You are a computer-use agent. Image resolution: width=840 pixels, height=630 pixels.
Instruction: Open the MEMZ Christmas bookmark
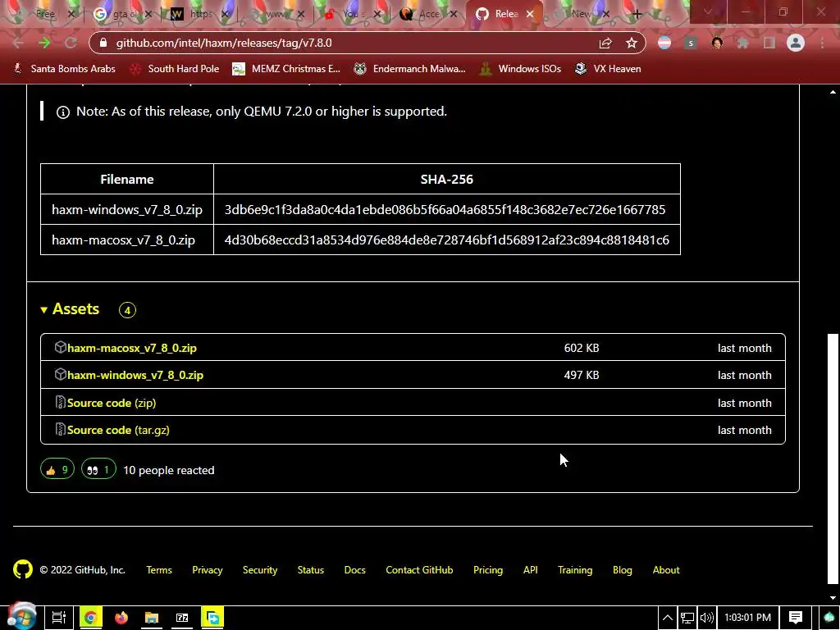pyautogui.click(x=286, y=69)
